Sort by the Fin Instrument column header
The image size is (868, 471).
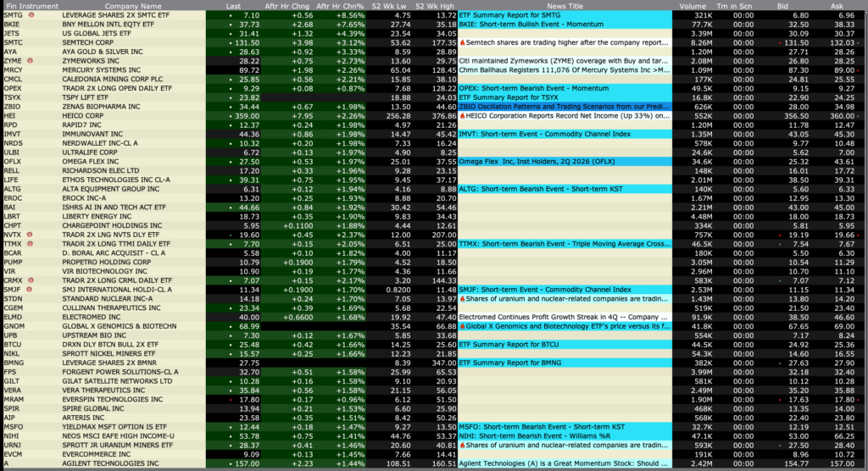(x=32, y=6)
